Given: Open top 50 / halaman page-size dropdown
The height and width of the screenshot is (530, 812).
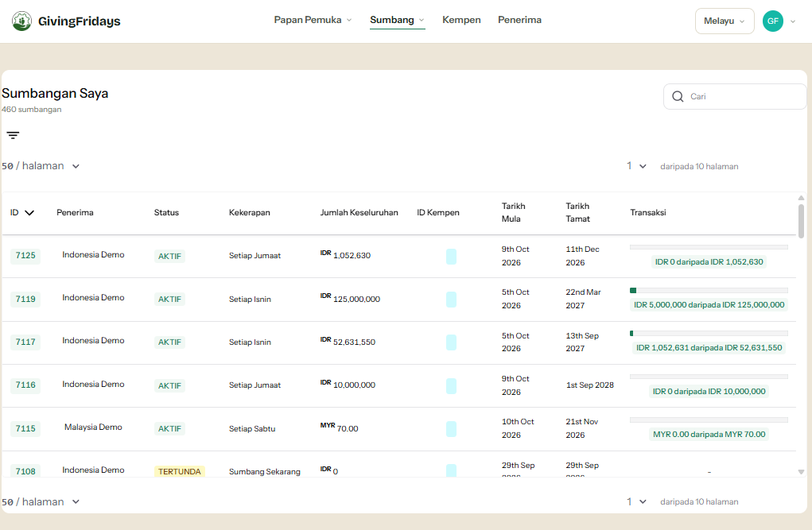Looking at the screenshot, I should 41,166.
